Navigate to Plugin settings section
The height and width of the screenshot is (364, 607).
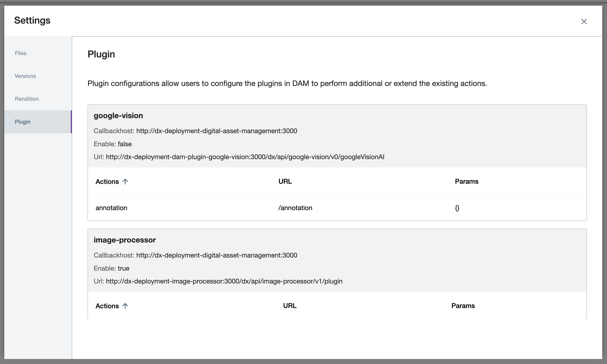pyautogui.click(x=23, y=122)
